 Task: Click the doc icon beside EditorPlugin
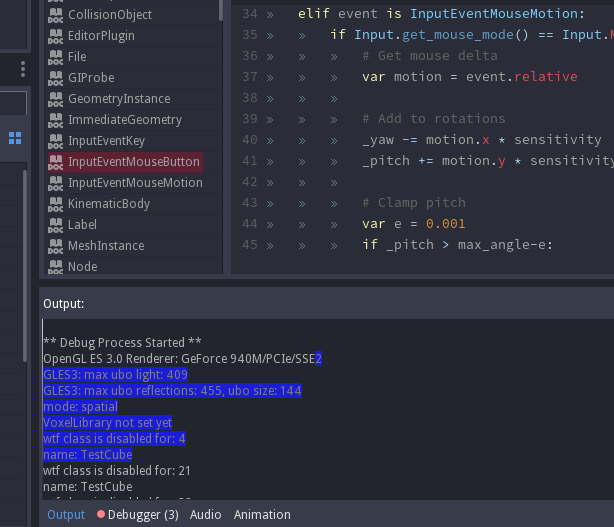[55, 36]
